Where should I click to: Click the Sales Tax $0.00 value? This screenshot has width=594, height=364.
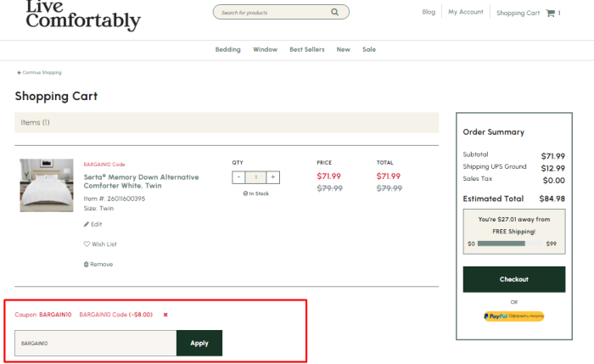coord(553,180)
